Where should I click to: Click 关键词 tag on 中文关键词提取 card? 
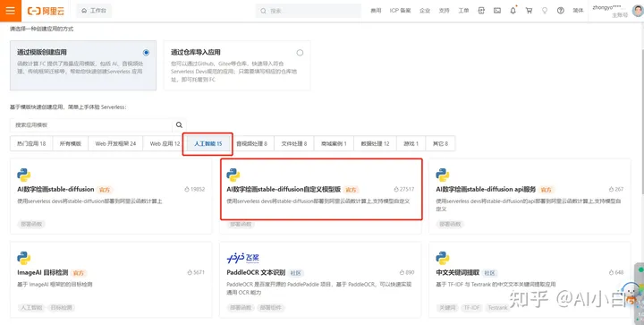point(447,307)
